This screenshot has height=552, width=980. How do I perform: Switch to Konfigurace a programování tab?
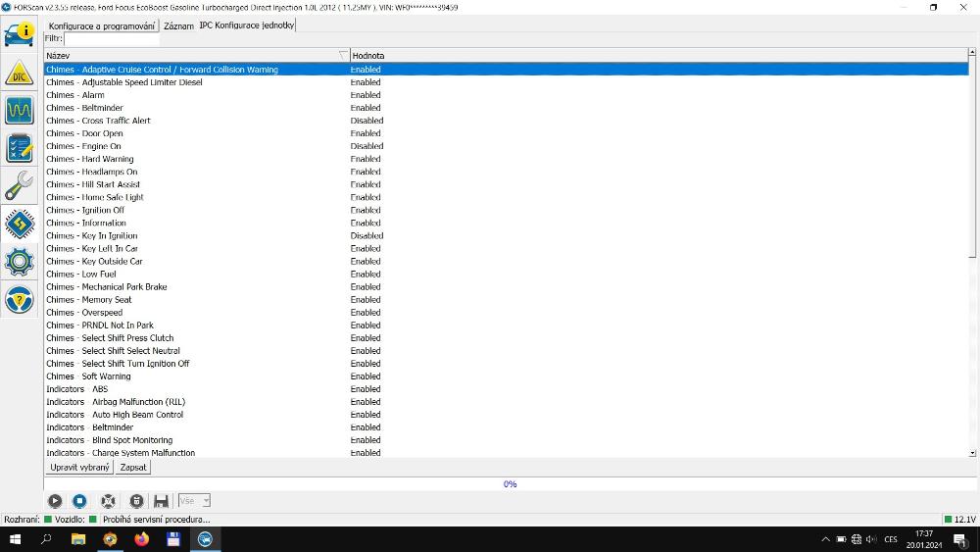click(x=102, y=25)
